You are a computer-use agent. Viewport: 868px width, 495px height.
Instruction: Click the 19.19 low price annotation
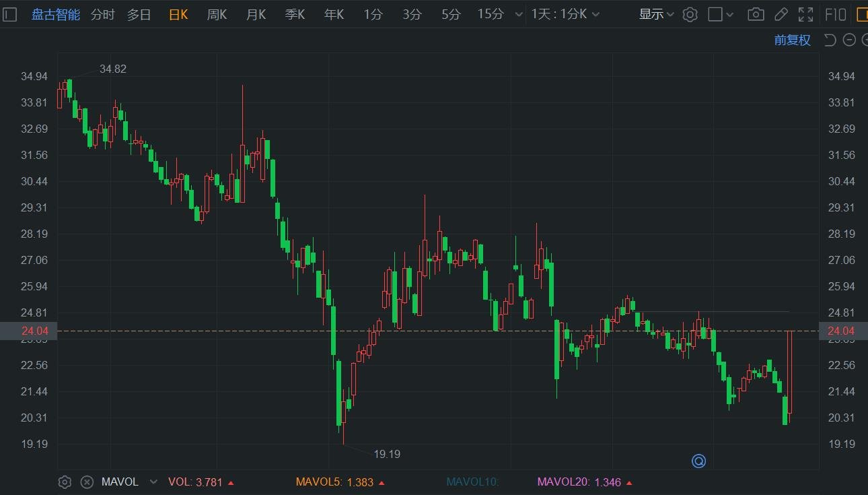click(387, 454)
